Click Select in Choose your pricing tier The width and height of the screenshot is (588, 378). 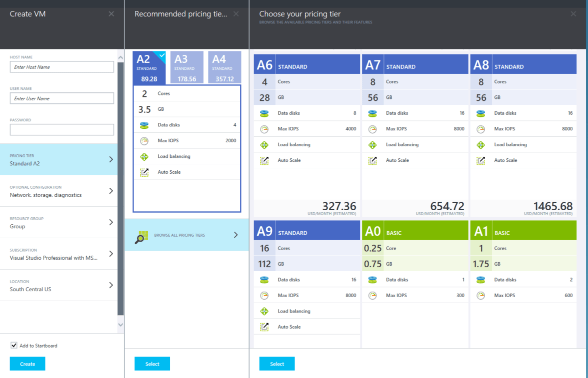277,364
